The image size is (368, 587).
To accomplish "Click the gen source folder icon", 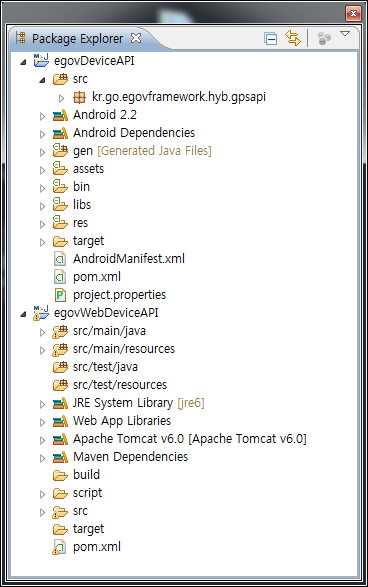I will [x=60, y=150].
